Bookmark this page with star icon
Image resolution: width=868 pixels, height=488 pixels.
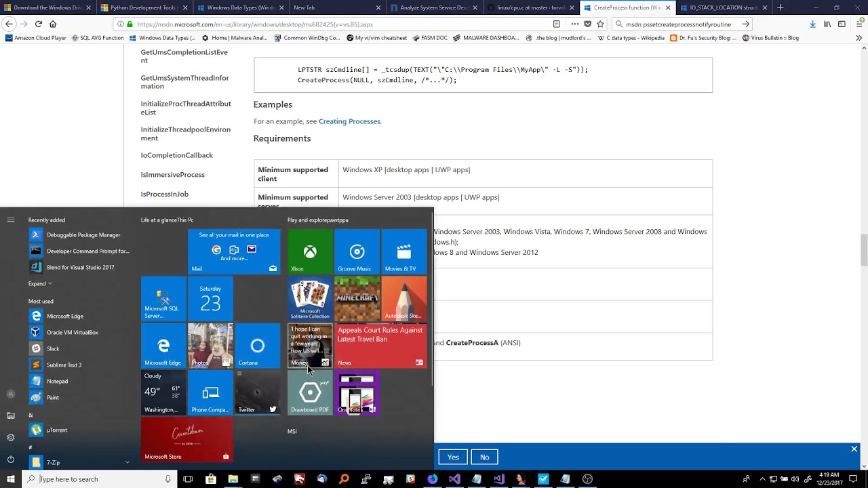(x=600, y=24)
